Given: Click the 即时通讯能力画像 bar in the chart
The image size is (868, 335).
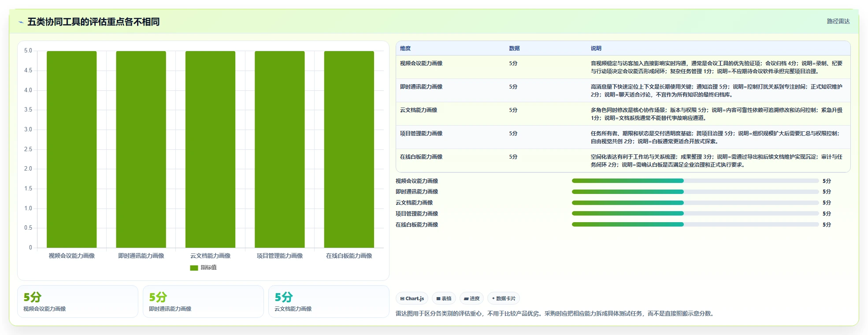Looking at the screenshot, I should [x=141, y=149].
